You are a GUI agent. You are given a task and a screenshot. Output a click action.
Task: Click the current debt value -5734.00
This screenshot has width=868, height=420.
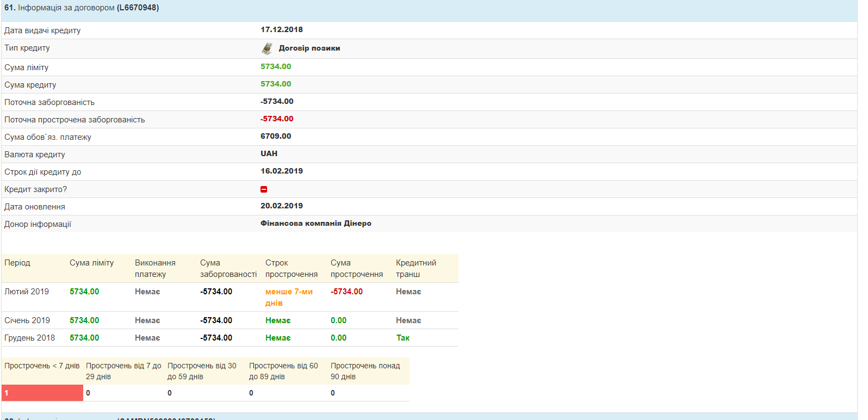(277, 102)
